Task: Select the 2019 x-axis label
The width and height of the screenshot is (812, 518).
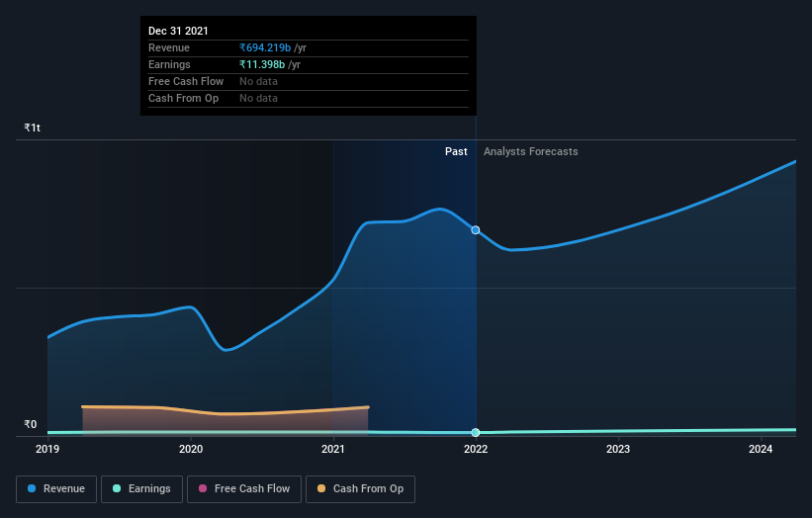Action: [x=47, y=450]
